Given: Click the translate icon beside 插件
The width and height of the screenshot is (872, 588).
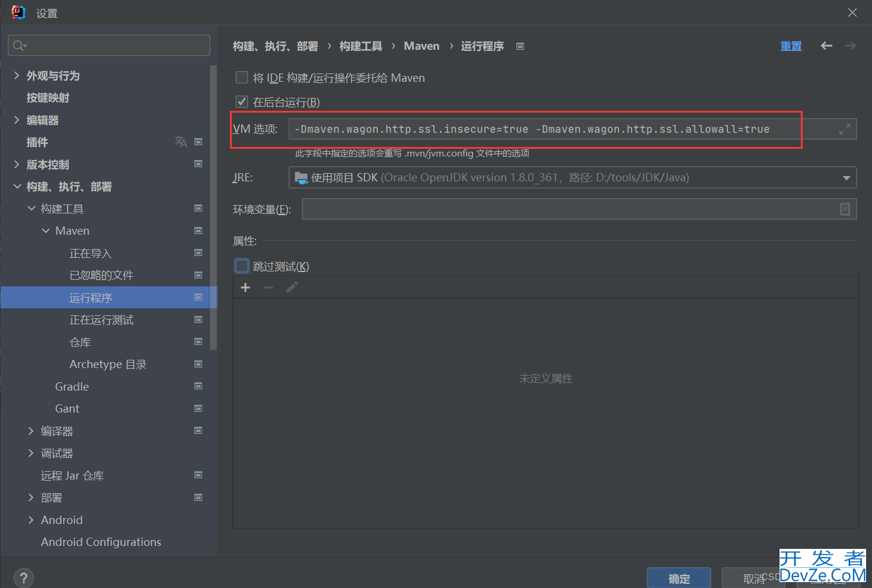Looking at the screenshot, I should click(181, 142).
